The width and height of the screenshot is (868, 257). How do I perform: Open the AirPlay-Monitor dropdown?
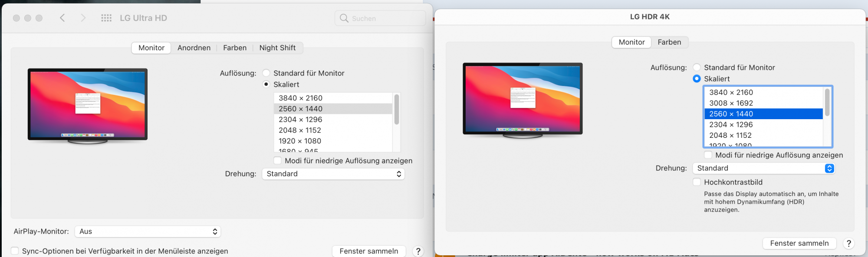[x=148, y=231]
